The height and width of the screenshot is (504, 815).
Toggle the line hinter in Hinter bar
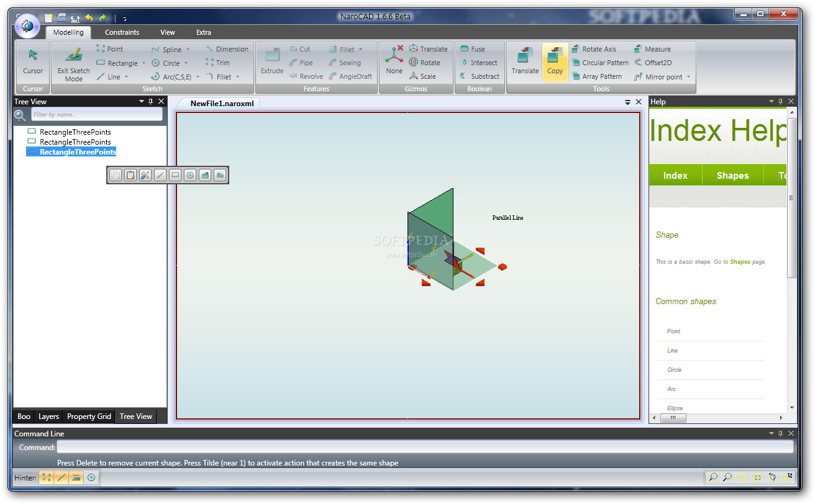pos(61,478)
